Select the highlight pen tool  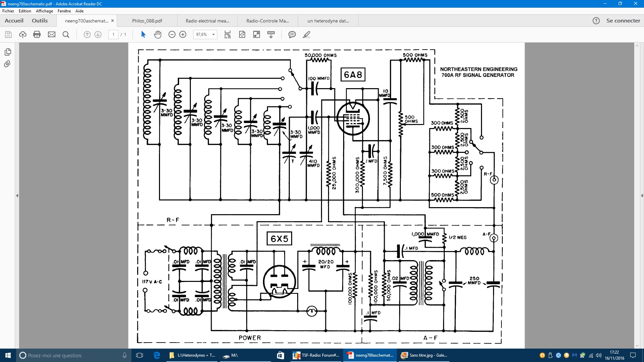pyautogui.click(x=307, y=35)
